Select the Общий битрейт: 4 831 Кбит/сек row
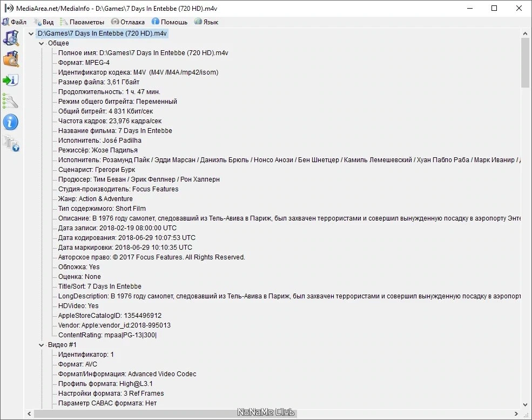This screenshot has width=532, height=420. (105, 111)
